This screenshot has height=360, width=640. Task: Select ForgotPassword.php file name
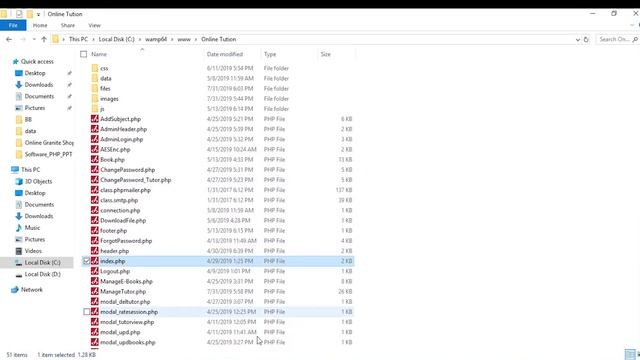click(126, 241)
